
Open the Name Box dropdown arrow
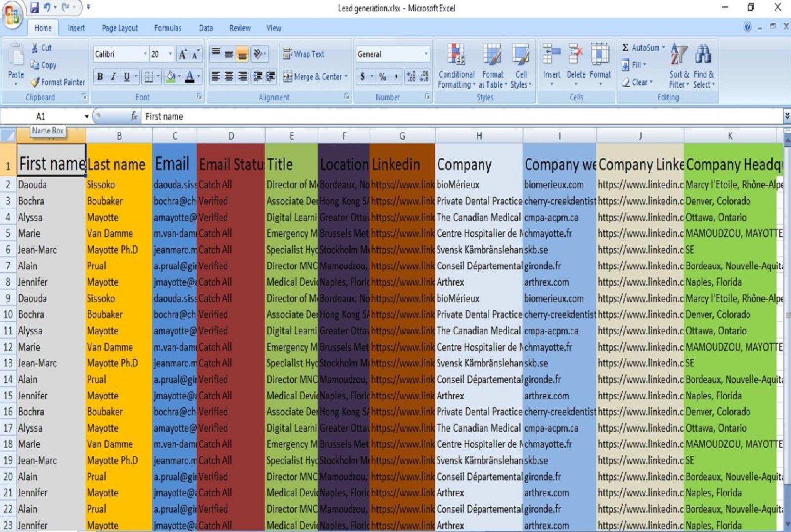pos(87,117)
